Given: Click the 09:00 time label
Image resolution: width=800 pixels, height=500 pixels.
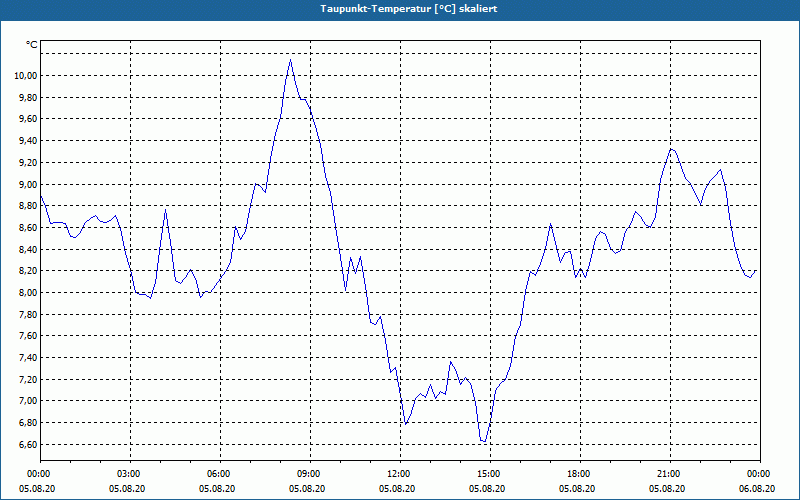Looking at the screenshot, I should tap(310, 474).
